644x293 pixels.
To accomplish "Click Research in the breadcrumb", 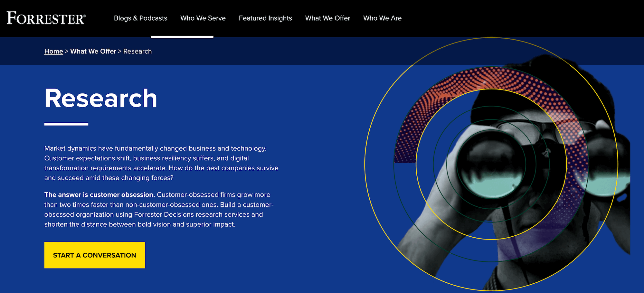I will tap(137, 51).
